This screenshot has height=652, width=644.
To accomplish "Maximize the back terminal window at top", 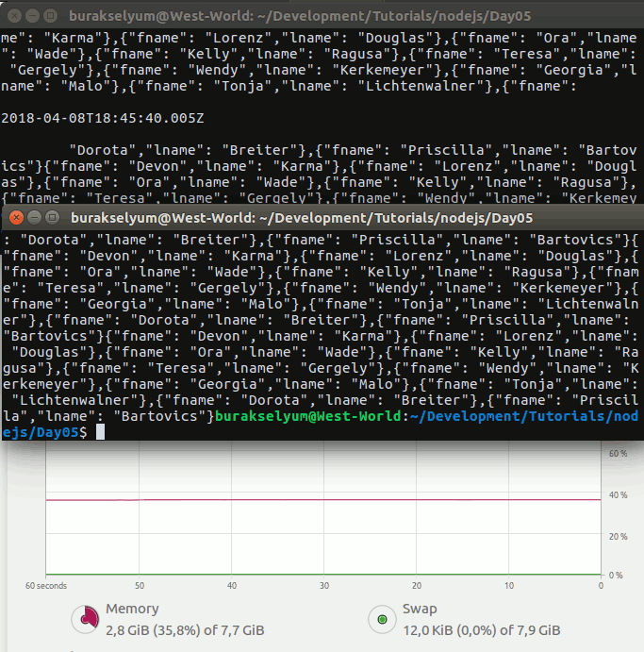I will 48,15.
